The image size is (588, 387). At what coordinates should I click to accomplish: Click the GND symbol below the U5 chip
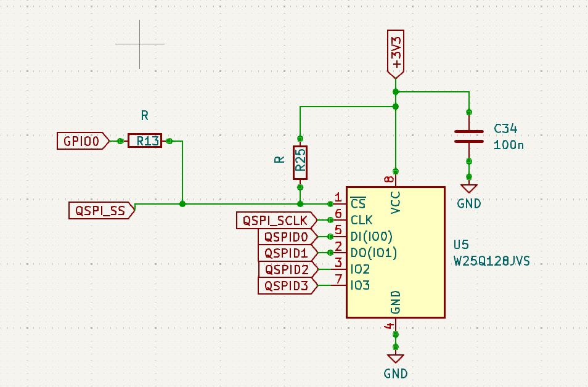click(395, 358)
